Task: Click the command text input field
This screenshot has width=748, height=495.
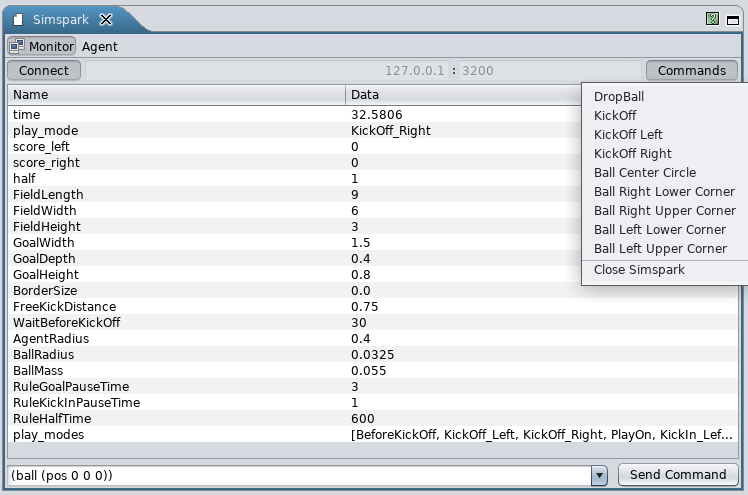Action: click(298, 475)
